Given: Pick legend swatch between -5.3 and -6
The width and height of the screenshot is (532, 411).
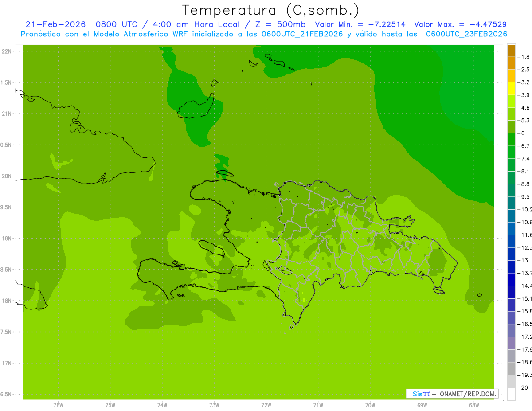Looking at the screenshot, I should tap(511, 127).
